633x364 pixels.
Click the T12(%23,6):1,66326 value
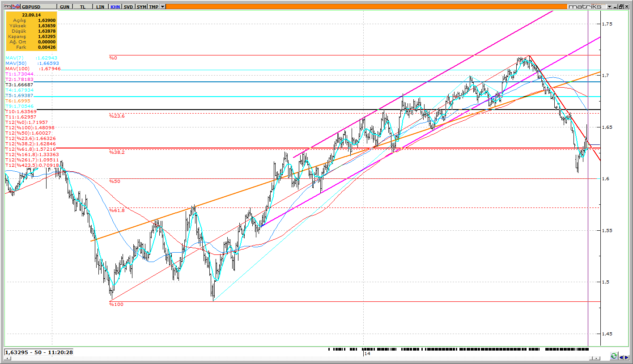[x=30, y=139]
